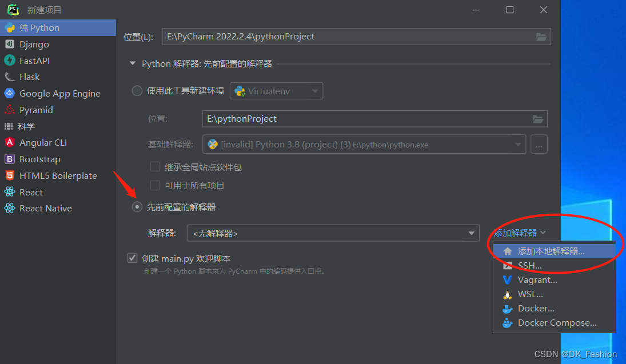626x364 pixels.
Task: Select the 科学 grid icon
Action: point(9,126)
